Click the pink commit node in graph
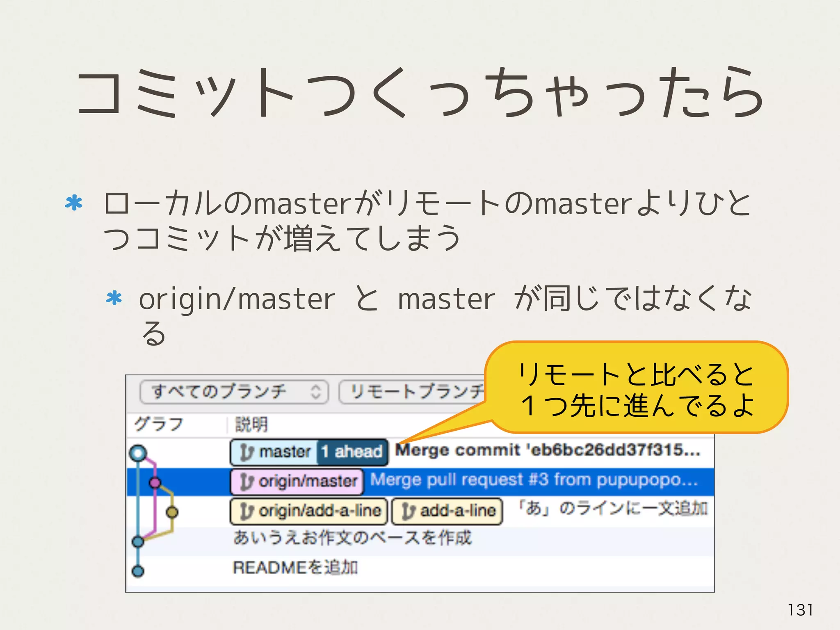Viewport: 840px width, 630px height. click(x=155, y=482)
